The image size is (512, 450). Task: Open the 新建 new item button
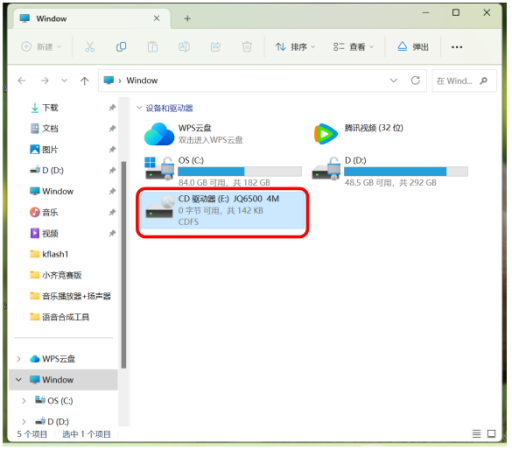pos(41,47)
